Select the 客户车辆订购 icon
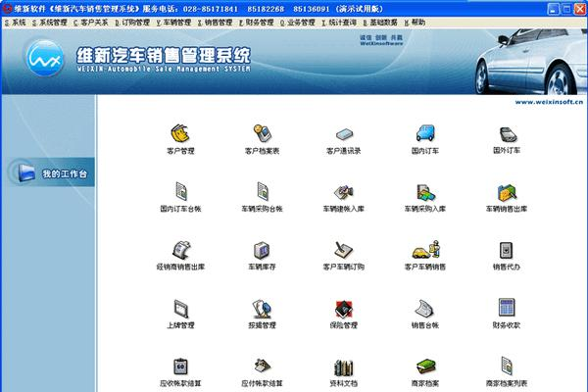Viewport: 588px width, 392px height. [344, 250]
